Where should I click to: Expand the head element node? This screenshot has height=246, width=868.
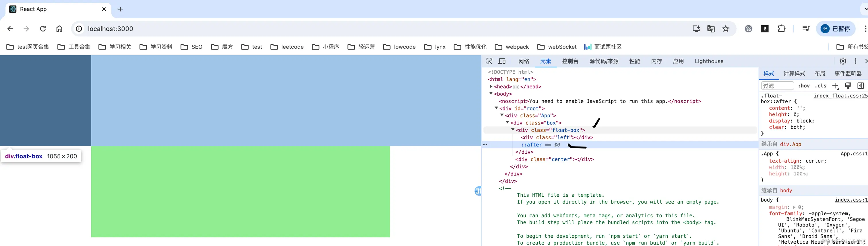pos(491,87)
